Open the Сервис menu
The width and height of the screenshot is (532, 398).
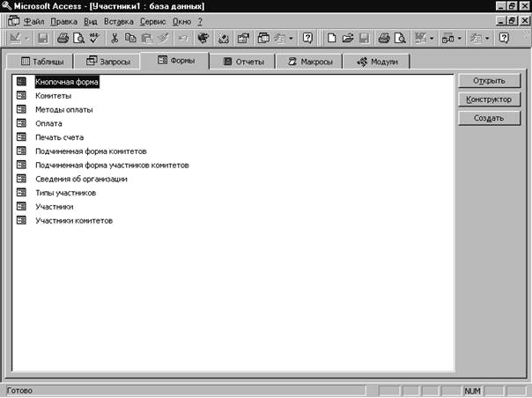(x=152, y=22)
